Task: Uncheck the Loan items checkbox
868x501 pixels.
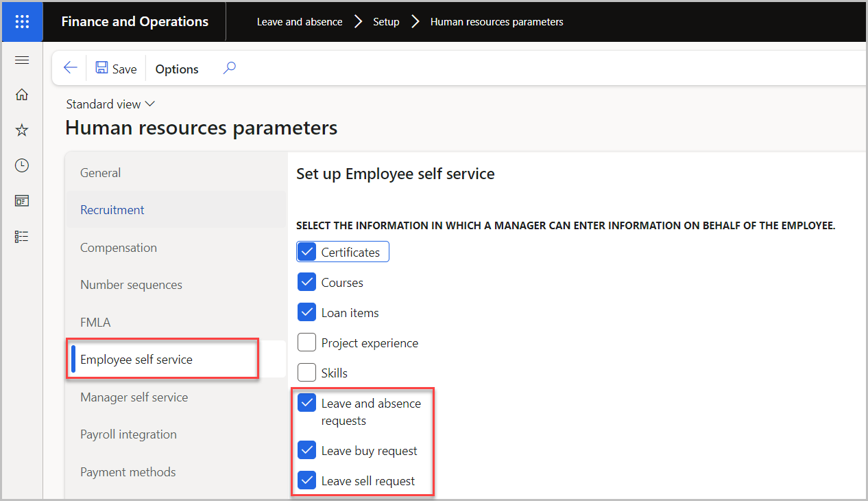Action: tap(306, 312)
